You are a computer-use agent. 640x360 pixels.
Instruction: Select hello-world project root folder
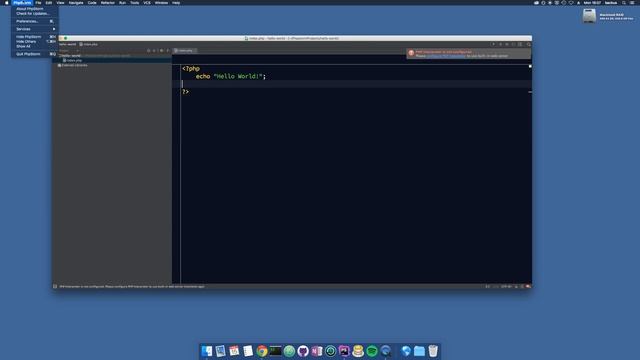tap(71, 56)
